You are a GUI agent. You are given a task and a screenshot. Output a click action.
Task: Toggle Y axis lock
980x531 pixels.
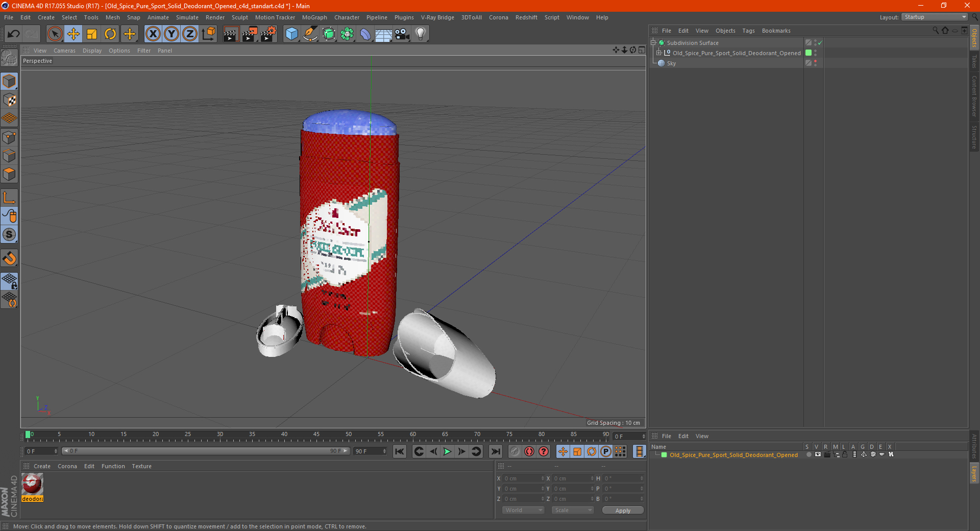coord(171,34)
